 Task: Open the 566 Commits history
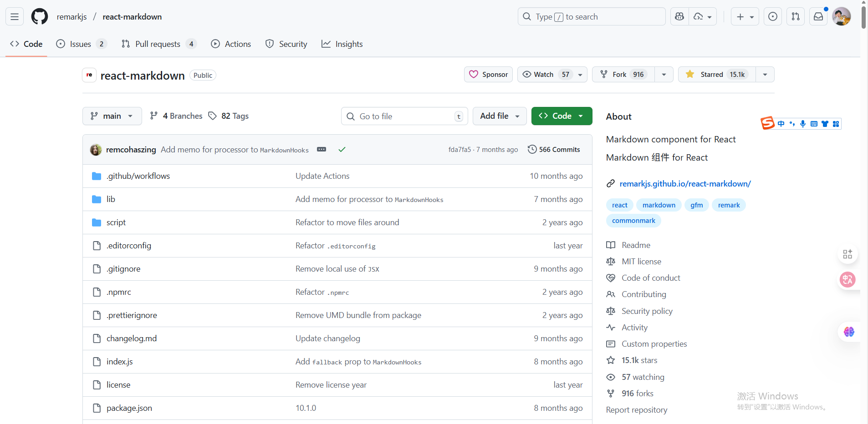coord(554,149)
